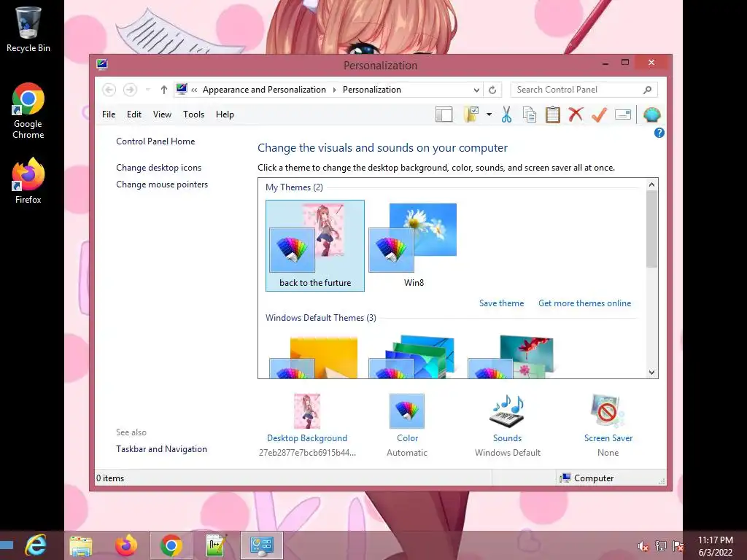
Task: Select the yellow Windows default theme
Action: click(x=314, y=357)
